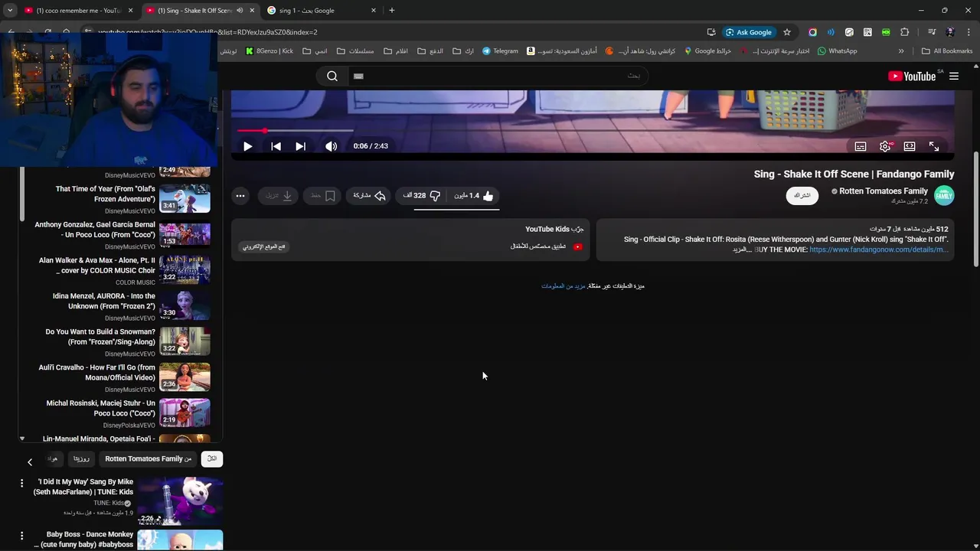980x551 pixels.
Task: Open options for 'I Did It My Way' video
Action: click(x=21, y=484)
